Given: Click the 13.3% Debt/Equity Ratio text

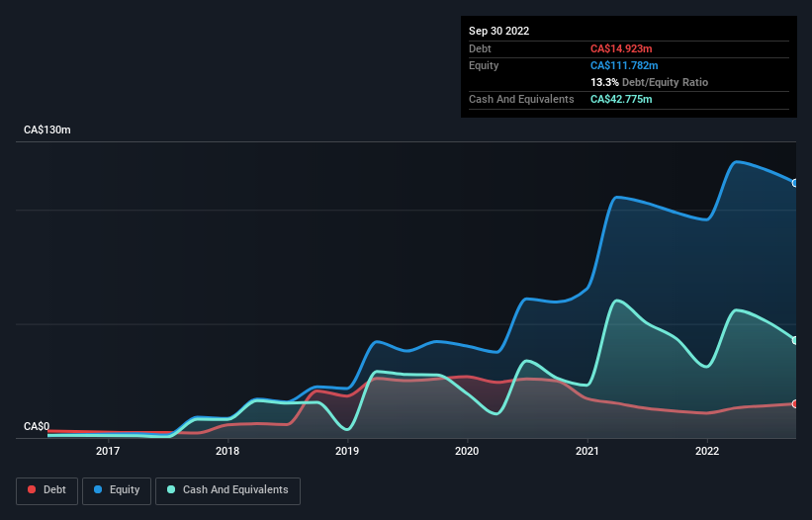Looking at the screenshot, I should click(x=650, y=82).
